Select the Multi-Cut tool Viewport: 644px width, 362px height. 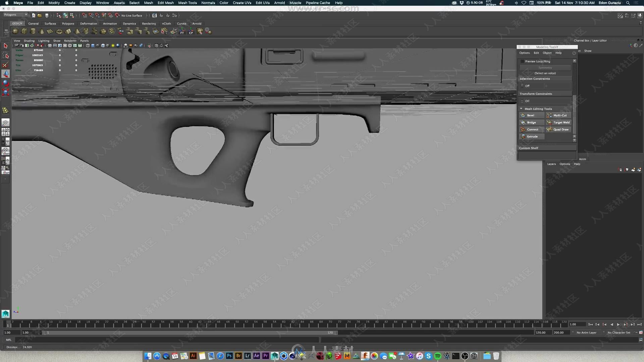click(559, 115)
